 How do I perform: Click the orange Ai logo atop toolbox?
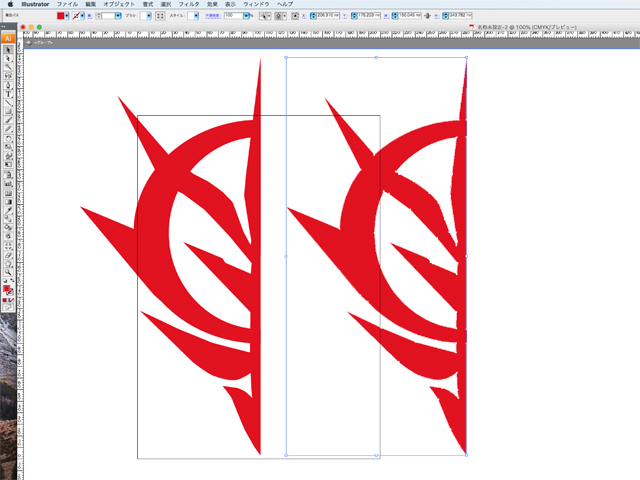pyautogui.click(x=8, y=38)
